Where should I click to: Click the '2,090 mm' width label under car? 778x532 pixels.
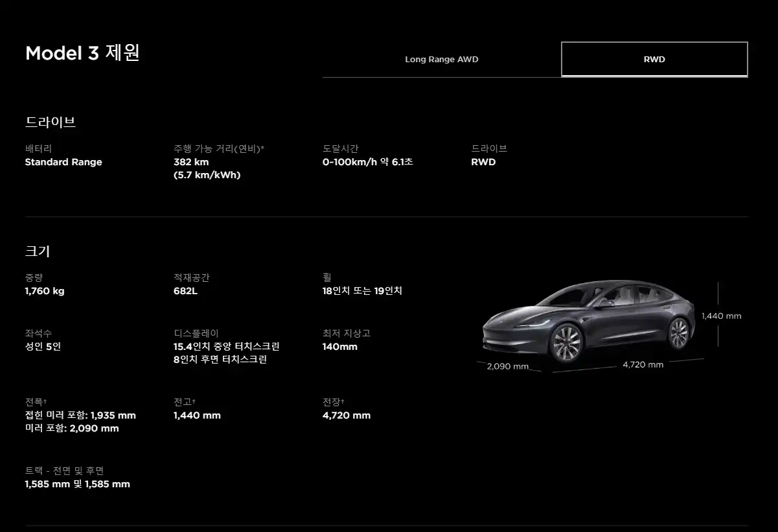pos(508,366)
